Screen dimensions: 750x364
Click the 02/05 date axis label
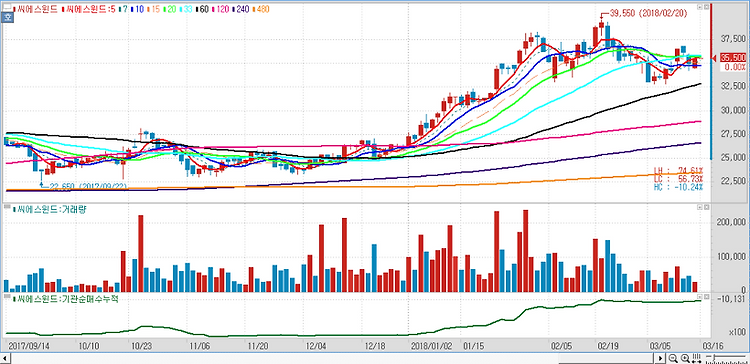(561, 345)
